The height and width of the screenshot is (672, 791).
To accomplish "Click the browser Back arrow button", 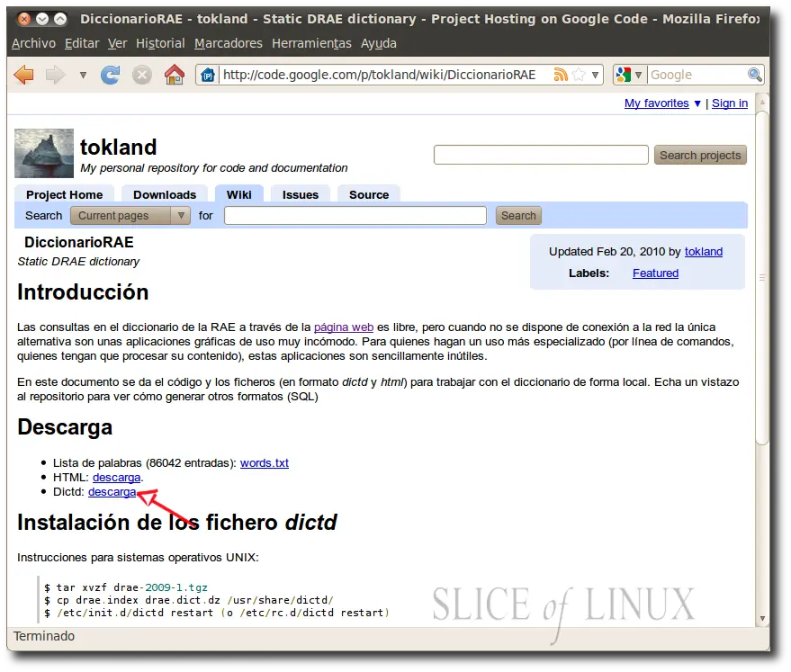I will [23, 75].
